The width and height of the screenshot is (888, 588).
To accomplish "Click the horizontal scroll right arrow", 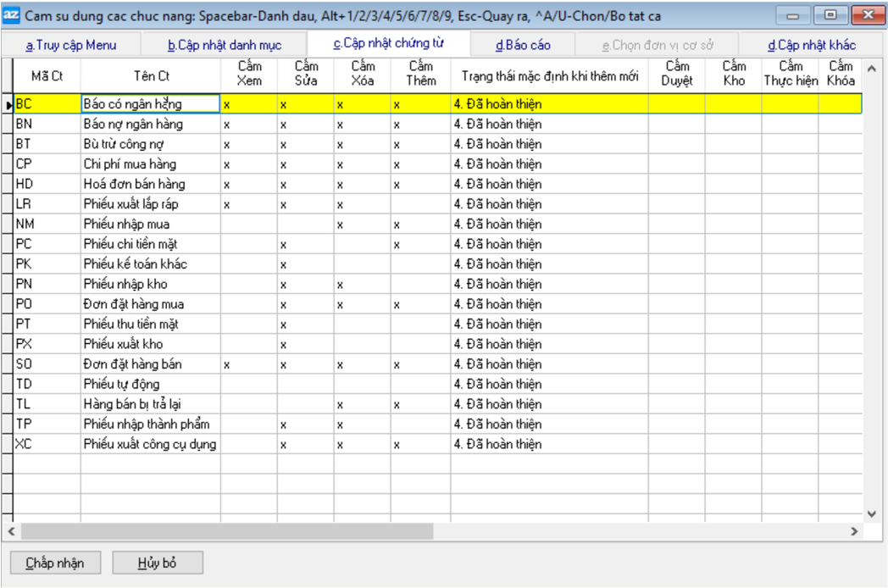I will pos(854,531).
